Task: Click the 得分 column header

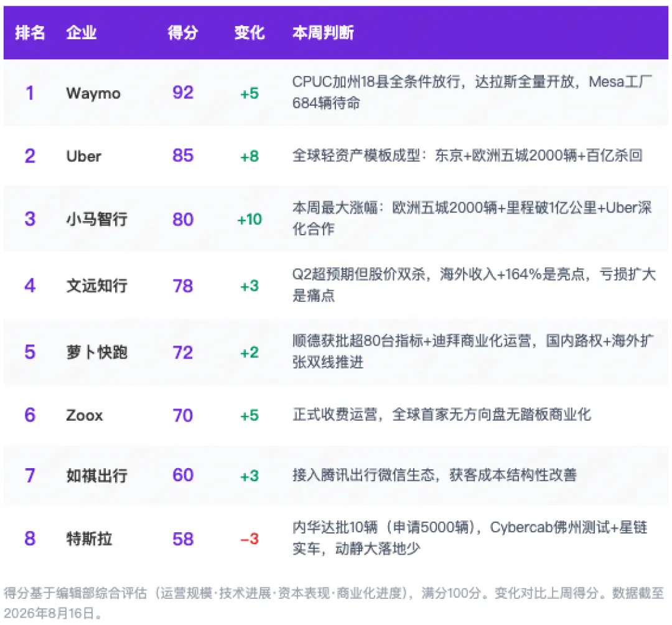Action: pos(183,32)
